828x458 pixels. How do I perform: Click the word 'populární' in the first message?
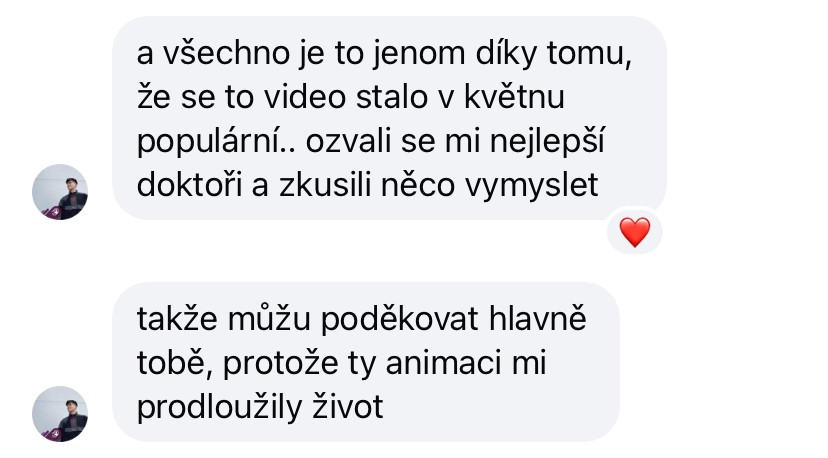tap(212, 143)
